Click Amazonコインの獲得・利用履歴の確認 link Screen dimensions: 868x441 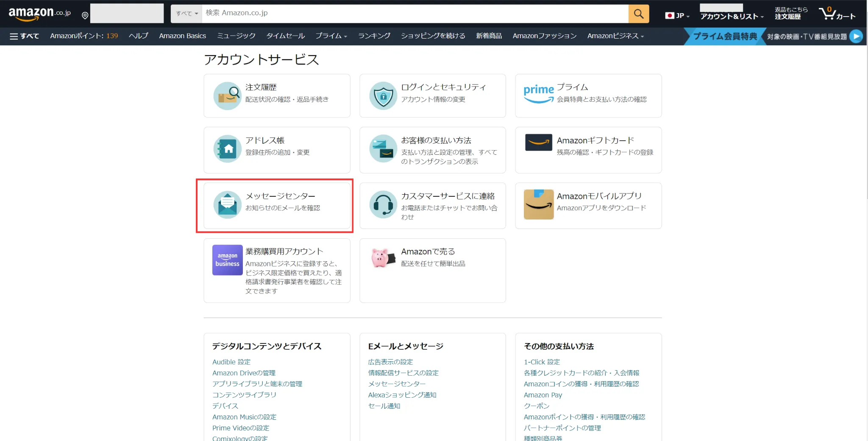point(581,384)
